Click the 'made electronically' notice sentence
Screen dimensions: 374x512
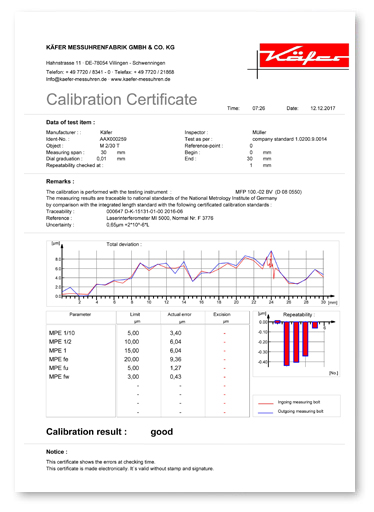tap(130, 469)
